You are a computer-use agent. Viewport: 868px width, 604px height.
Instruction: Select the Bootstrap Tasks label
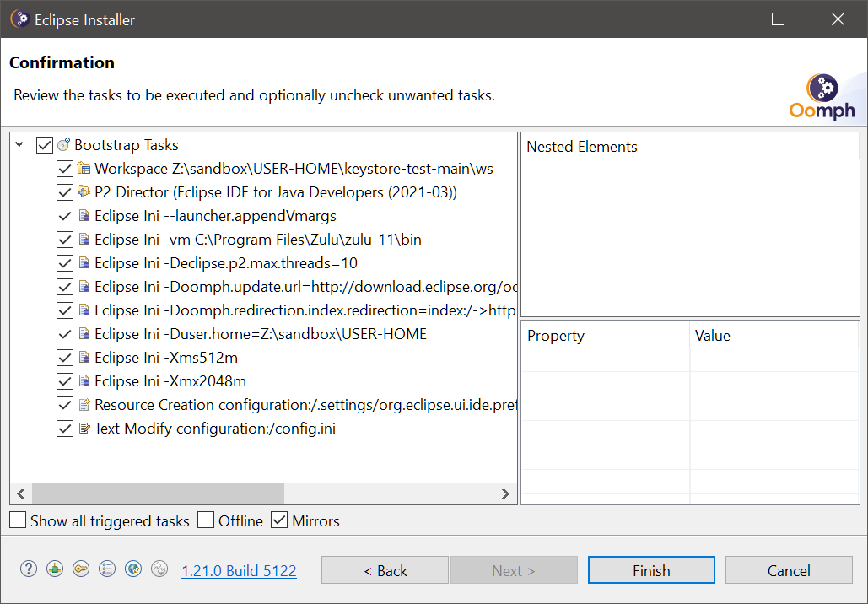tap(127, 145)
